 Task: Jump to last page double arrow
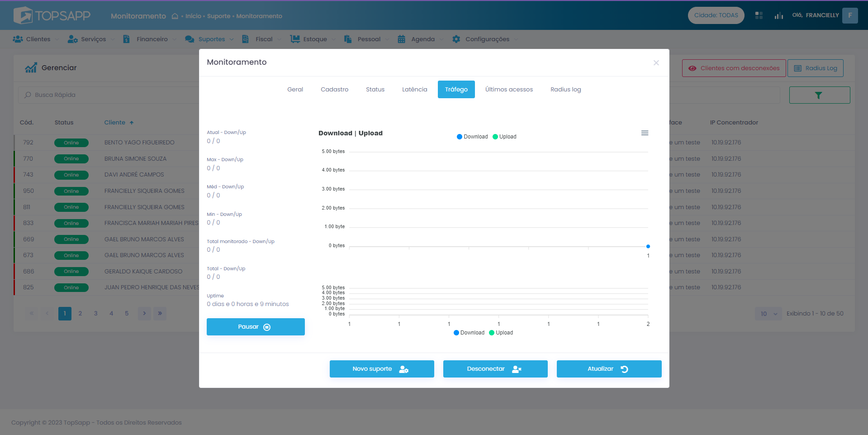pyautogui.click(x=160, y=314)
